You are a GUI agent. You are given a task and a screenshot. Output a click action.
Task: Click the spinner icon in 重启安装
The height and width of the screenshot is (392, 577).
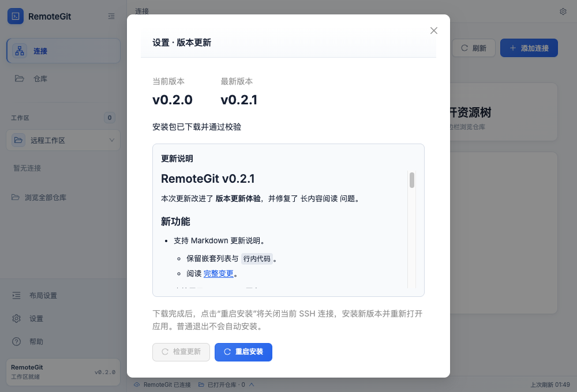point(227,352)
